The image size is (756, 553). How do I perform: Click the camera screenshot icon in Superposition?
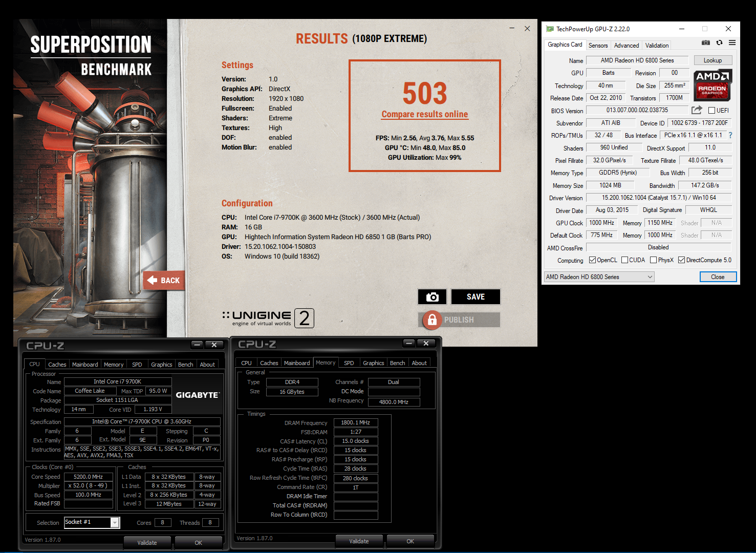pos(433,297)
